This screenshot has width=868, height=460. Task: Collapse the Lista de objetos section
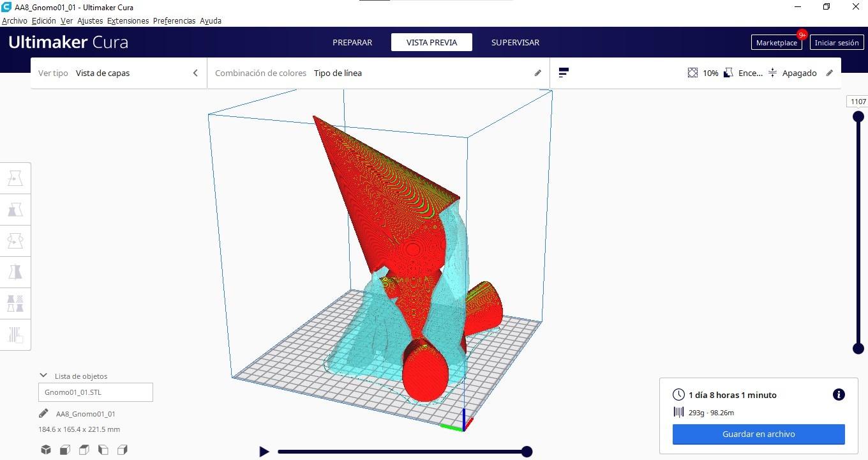(43, 376)
